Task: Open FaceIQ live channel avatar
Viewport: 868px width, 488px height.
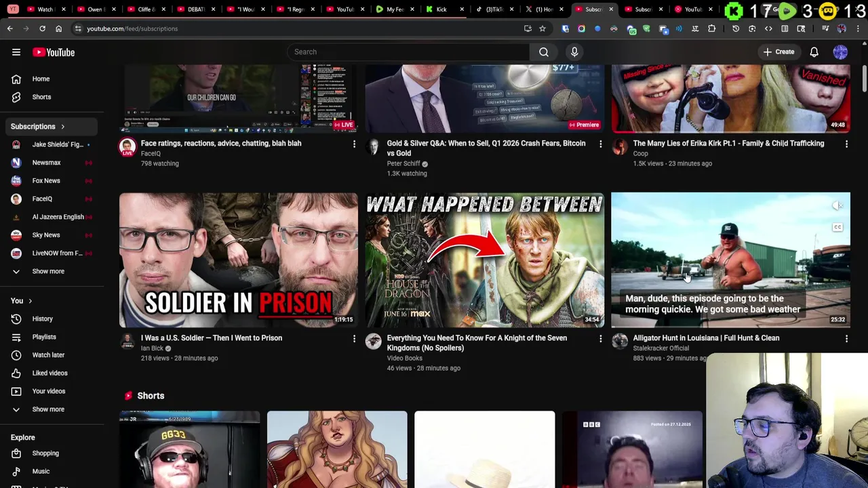Action: (x=127, y=147)
